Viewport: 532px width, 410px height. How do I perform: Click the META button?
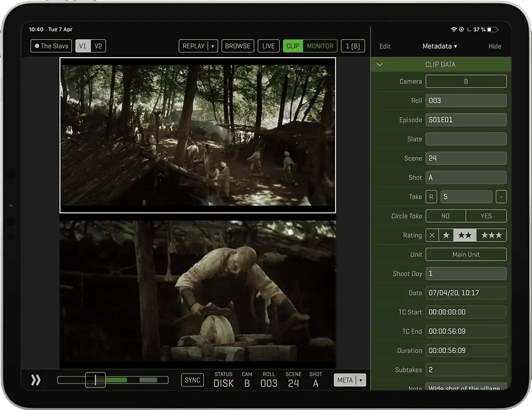(x=345, y=380)
